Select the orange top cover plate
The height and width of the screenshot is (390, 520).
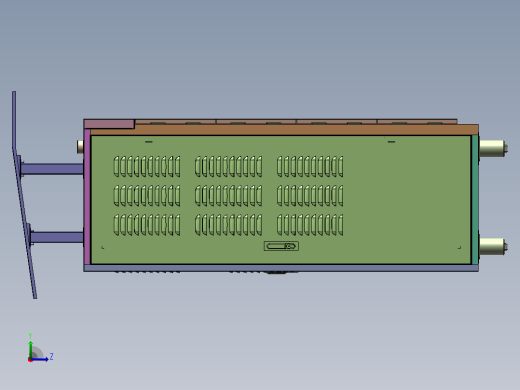point(283,129)
